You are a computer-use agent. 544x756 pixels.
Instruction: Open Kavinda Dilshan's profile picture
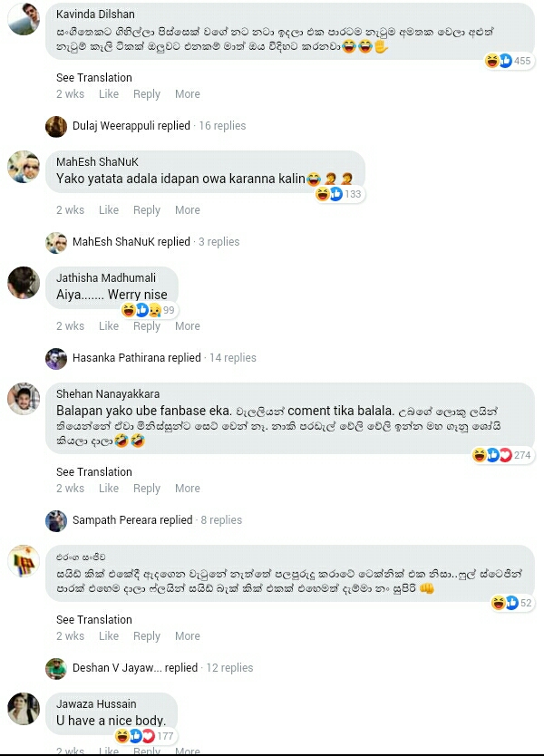coord(24,19)
